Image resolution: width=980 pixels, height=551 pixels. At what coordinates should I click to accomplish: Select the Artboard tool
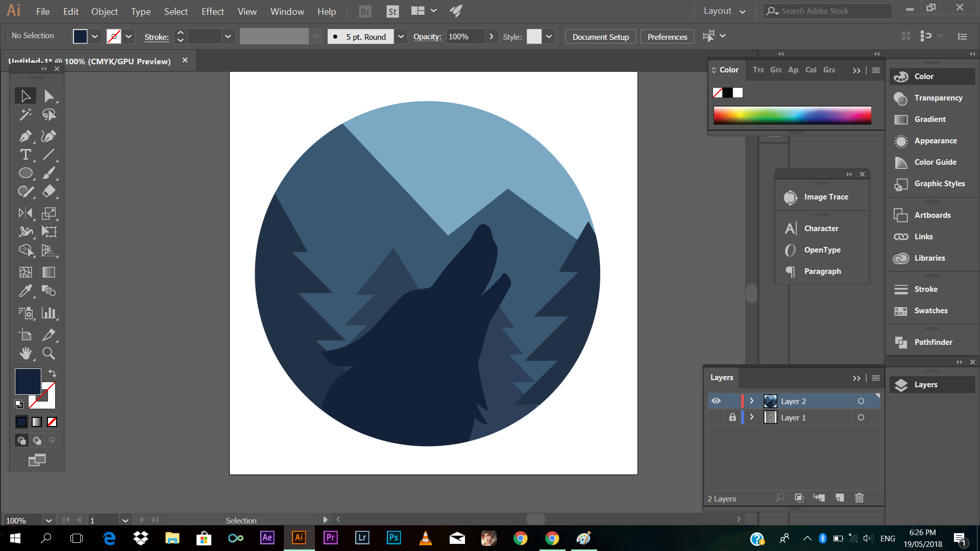(x=26, y=335)
